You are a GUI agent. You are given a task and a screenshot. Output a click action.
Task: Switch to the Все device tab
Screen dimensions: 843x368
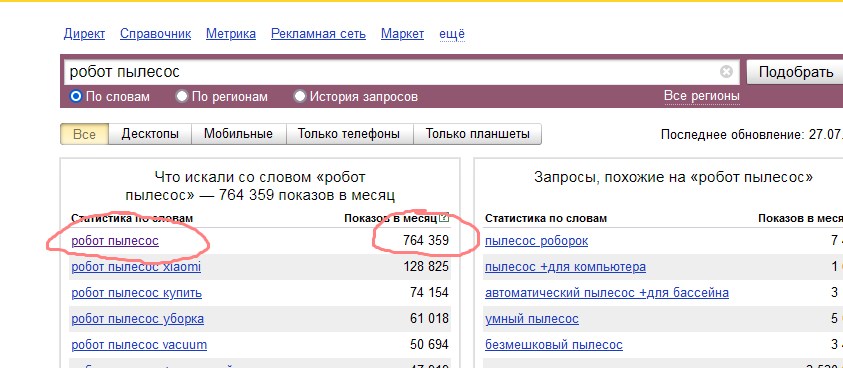[84, 134]
